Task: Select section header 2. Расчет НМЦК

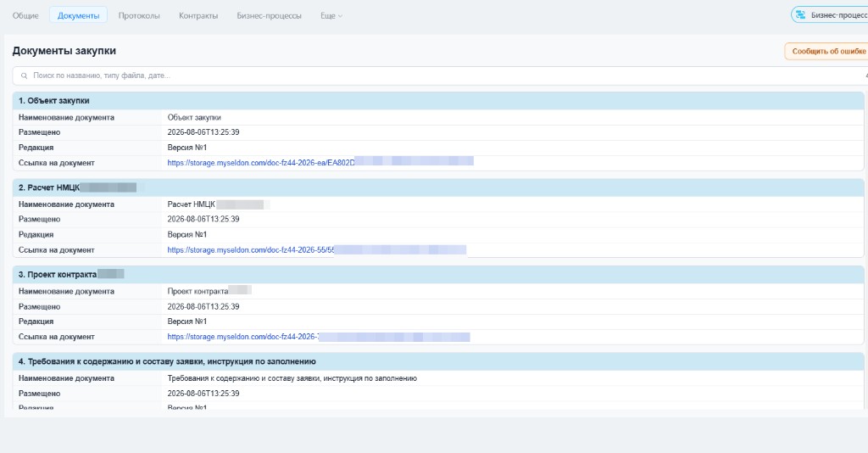Action: (x=438, y=187)
